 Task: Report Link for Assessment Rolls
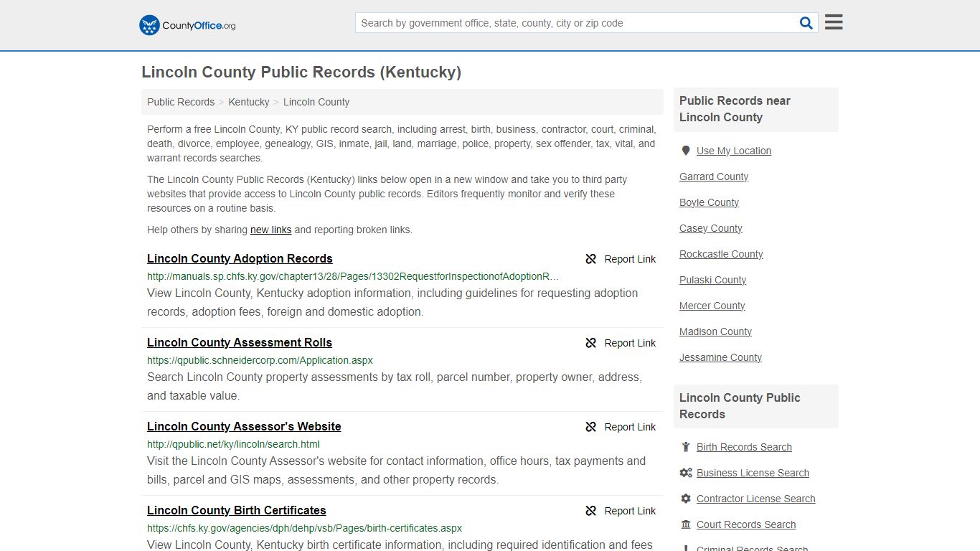630,343
